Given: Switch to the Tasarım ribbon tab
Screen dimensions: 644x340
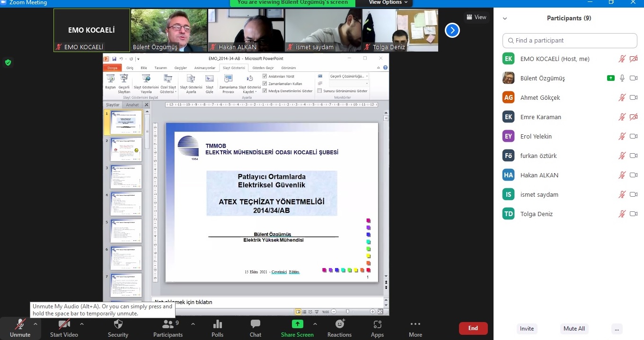Looking at the screenshot, I should pos(160,68).
